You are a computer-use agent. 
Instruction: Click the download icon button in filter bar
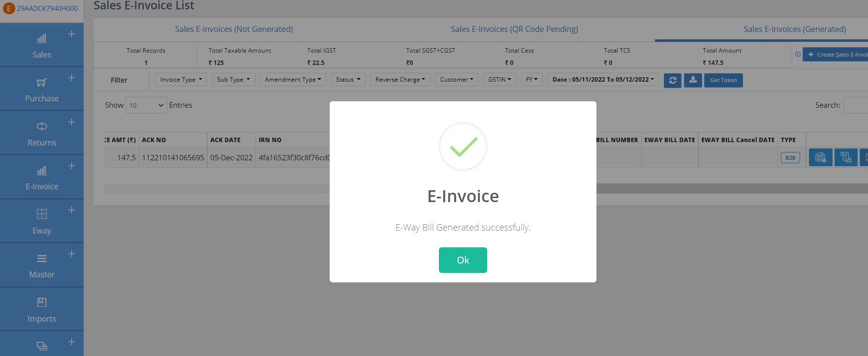(x=692, y=80)
